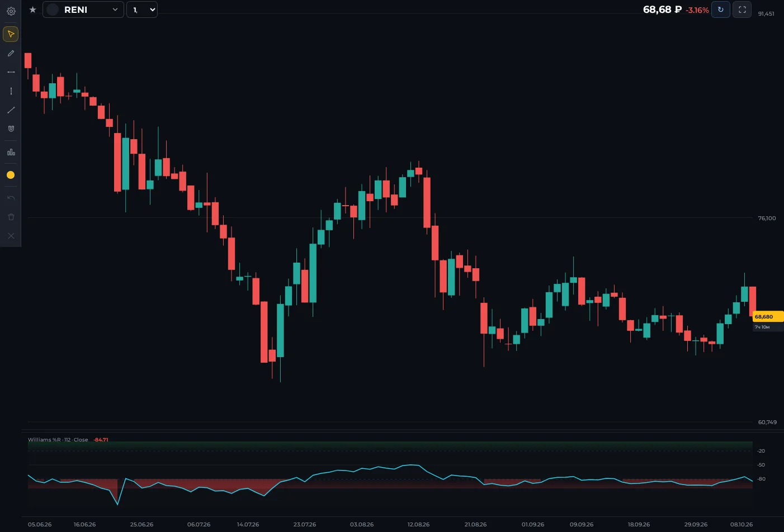
Task: Select the horizontal line tool
Action: point(11,72)
